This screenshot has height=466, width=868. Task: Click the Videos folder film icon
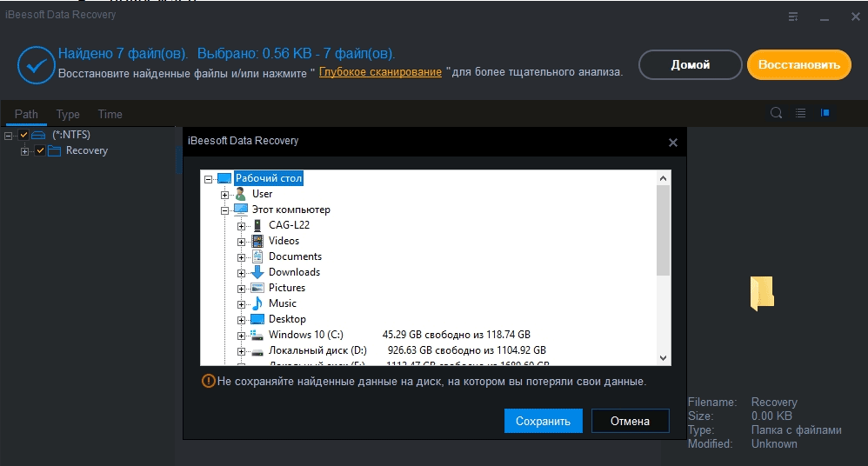tap(257, 241)
